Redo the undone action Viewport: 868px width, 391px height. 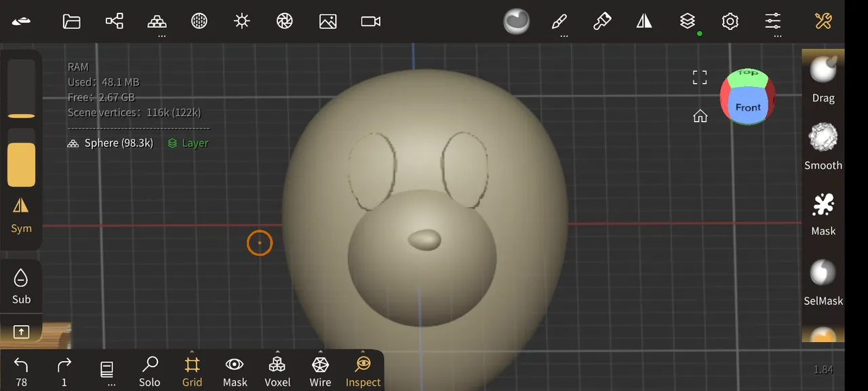pyautogui.click(x=64, y=371)
